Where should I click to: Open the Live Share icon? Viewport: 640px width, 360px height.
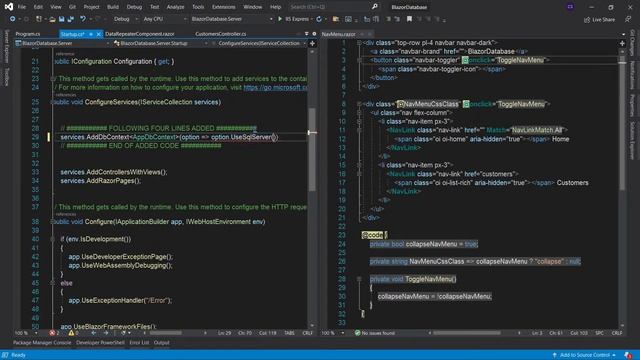[587, 20]
